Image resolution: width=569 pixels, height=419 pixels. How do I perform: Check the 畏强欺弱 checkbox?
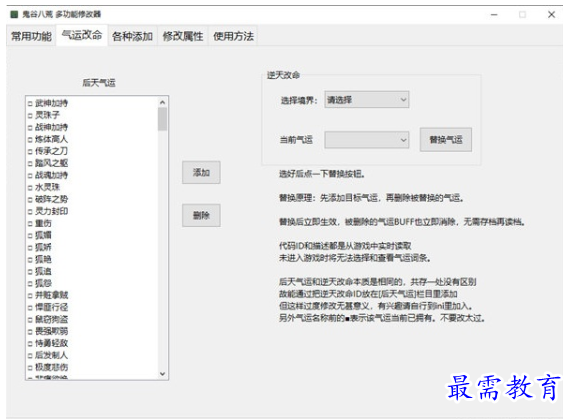point(30,332)
